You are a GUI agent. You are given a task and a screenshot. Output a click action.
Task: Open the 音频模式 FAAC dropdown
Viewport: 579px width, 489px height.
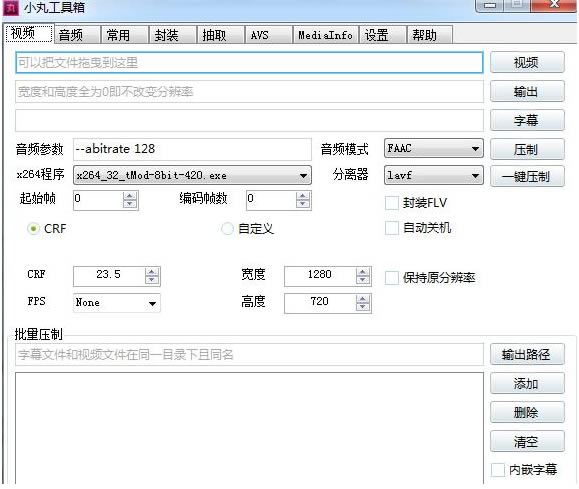tap(434, 148)
